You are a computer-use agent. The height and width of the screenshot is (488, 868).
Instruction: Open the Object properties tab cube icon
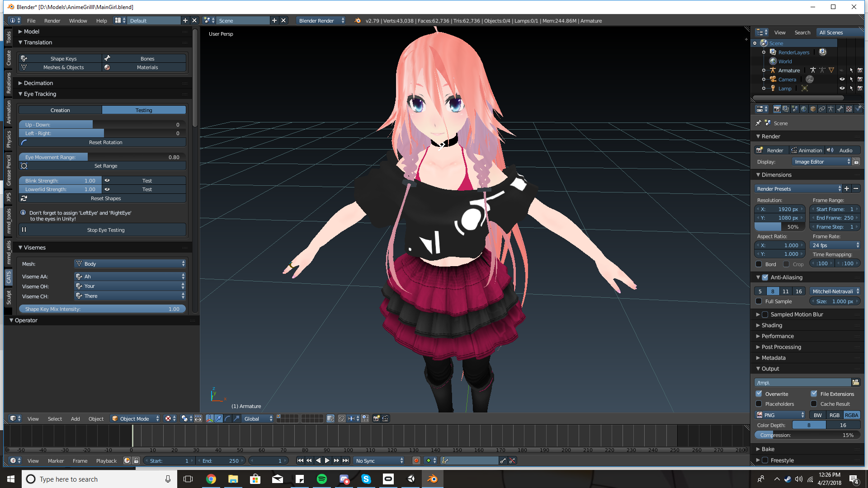click(x=813, y=109)
